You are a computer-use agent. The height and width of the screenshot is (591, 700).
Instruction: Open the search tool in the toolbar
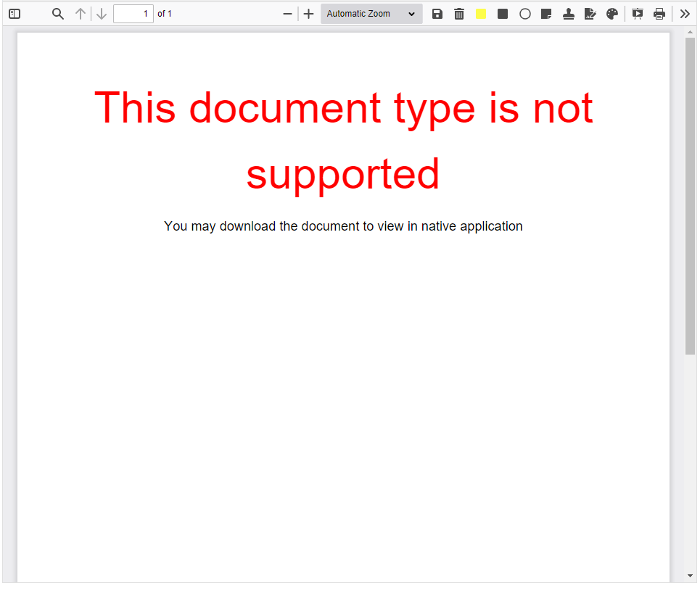click(x=57, y=13)
